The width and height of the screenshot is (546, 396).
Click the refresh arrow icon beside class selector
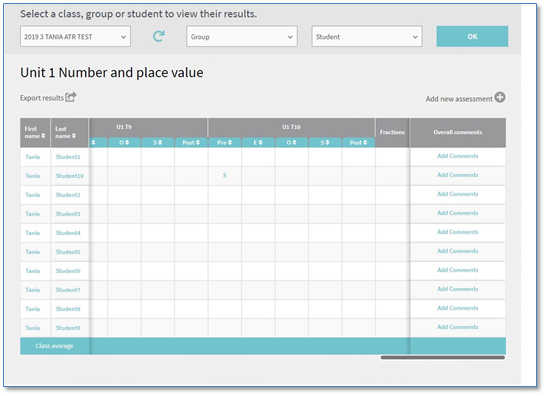pos(159,36)
